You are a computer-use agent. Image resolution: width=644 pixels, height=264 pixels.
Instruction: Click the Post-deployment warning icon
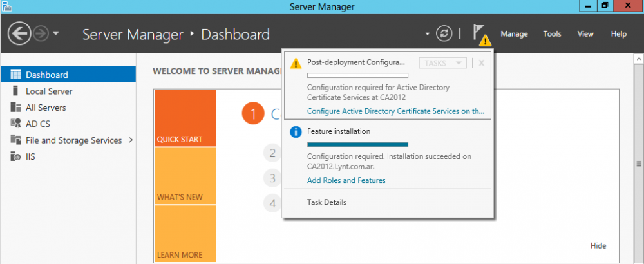click(x=296, y=63)
